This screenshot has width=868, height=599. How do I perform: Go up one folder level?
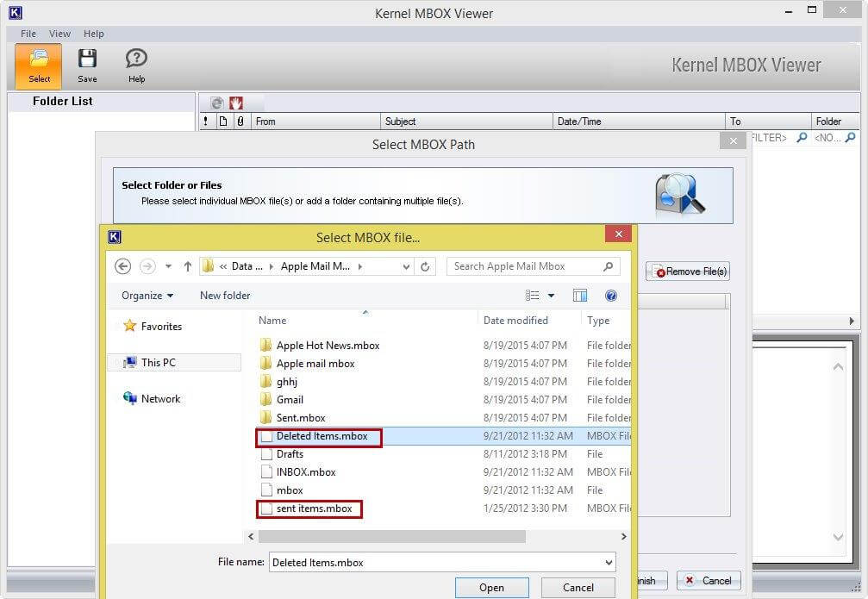188,266
